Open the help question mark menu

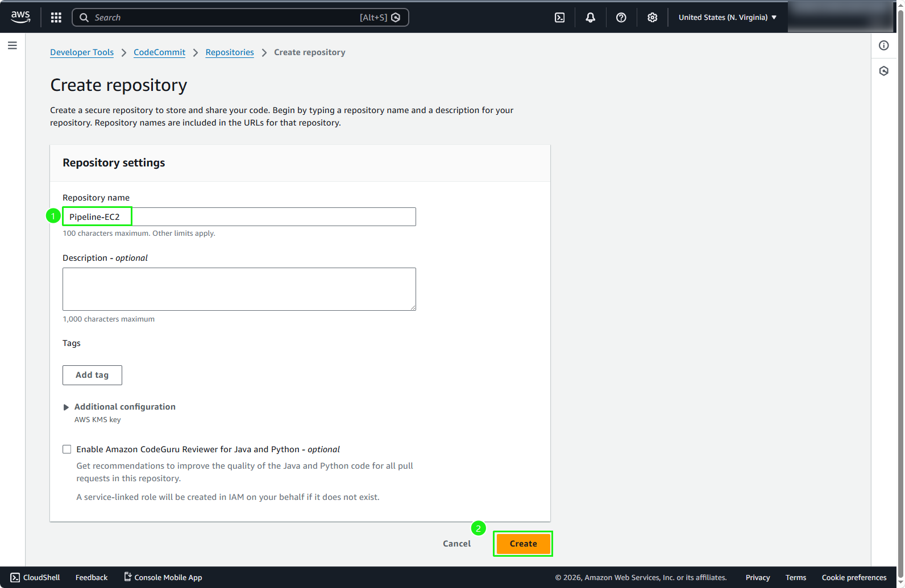point(621,18)
